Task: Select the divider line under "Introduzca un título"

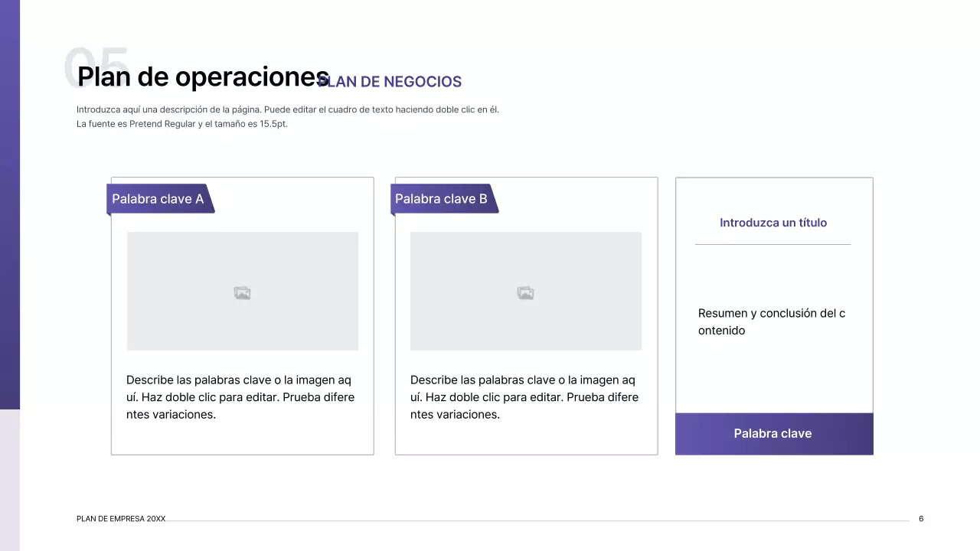Action: (773, 245)
